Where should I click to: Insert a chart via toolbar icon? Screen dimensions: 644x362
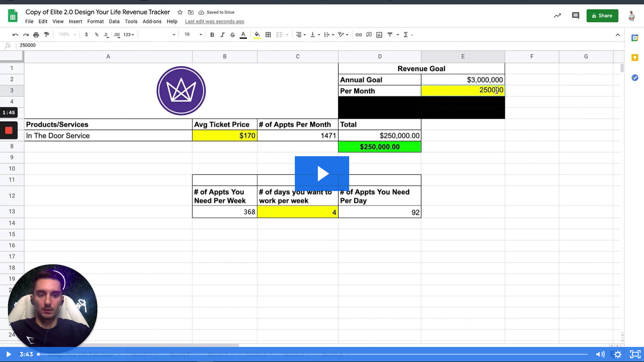(379, 35)
